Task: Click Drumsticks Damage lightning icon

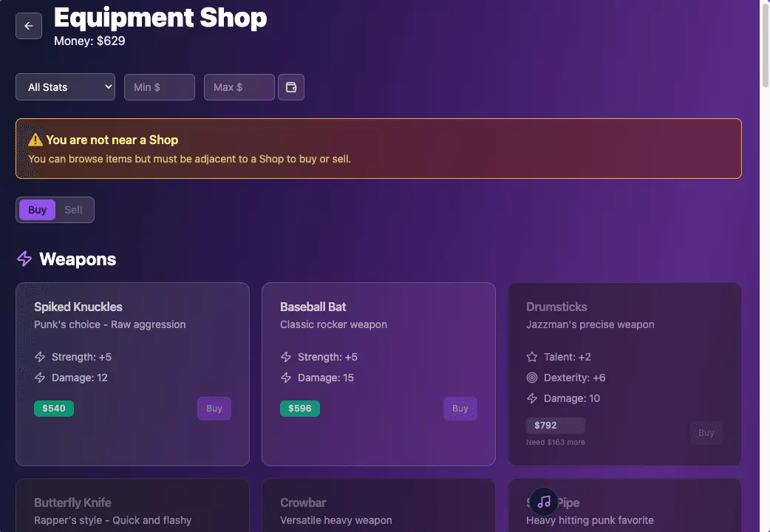Action: tap(532, 398)
